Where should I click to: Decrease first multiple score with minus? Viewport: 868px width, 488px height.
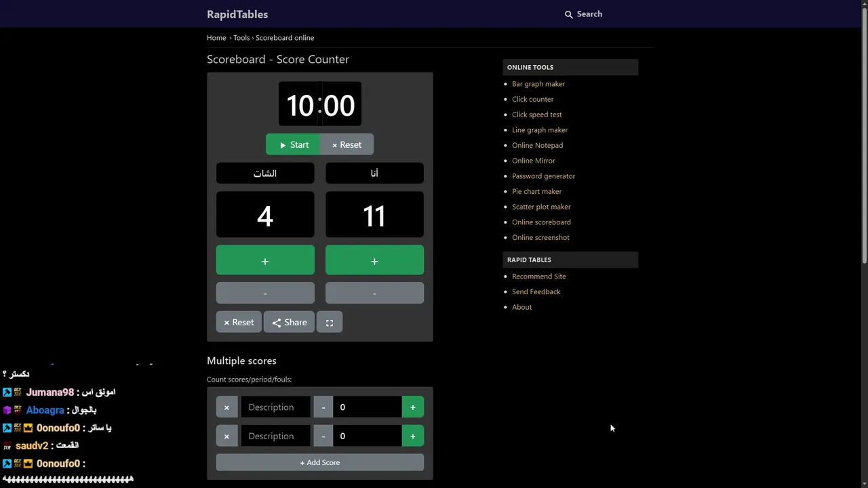pyautogui.click(x=323, y=407)
